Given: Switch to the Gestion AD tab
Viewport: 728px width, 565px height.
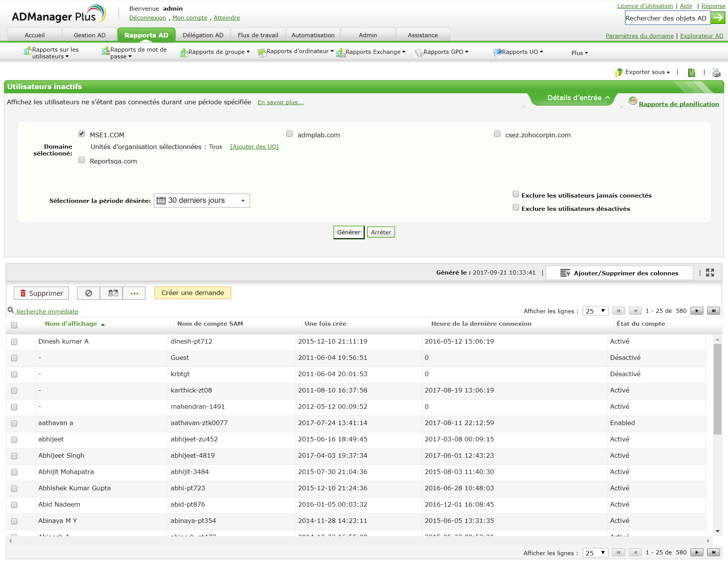Looking at the screenshot, I should 89,35.
